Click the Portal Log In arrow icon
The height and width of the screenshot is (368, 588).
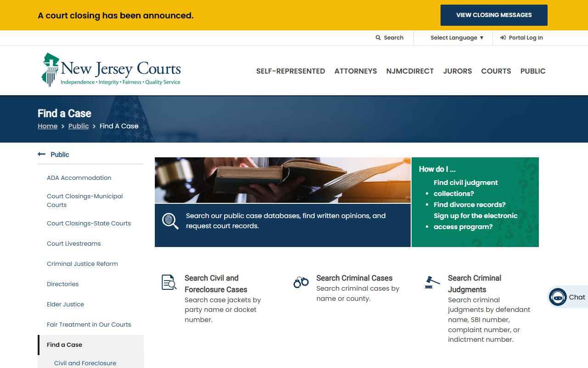pyautogui.click(x=503, y=38)
